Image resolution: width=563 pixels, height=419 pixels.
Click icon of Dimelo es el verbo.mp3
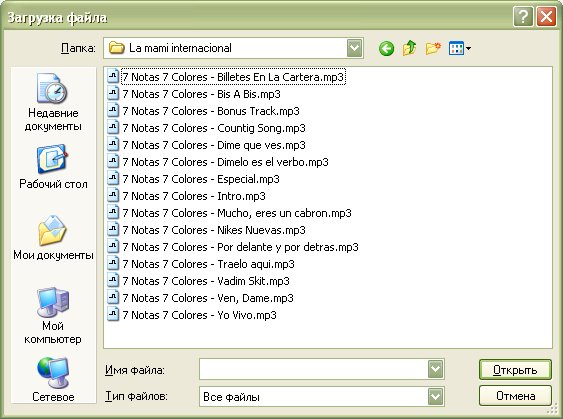click(x=113, y=161)
